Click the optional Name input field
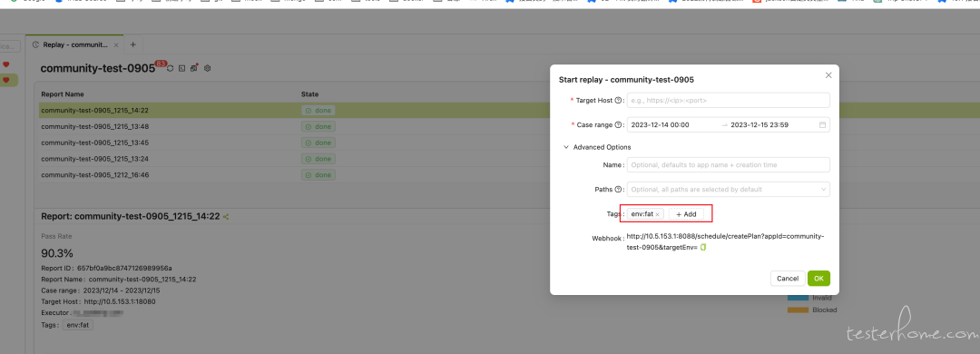This screenshot has width=980, height=354. click(x=728, y=164)
